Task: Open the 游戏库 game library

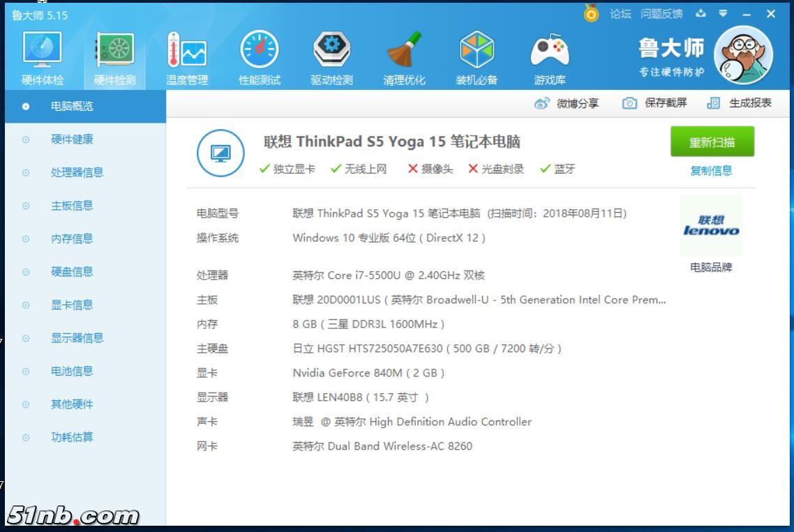Action: 551,56
